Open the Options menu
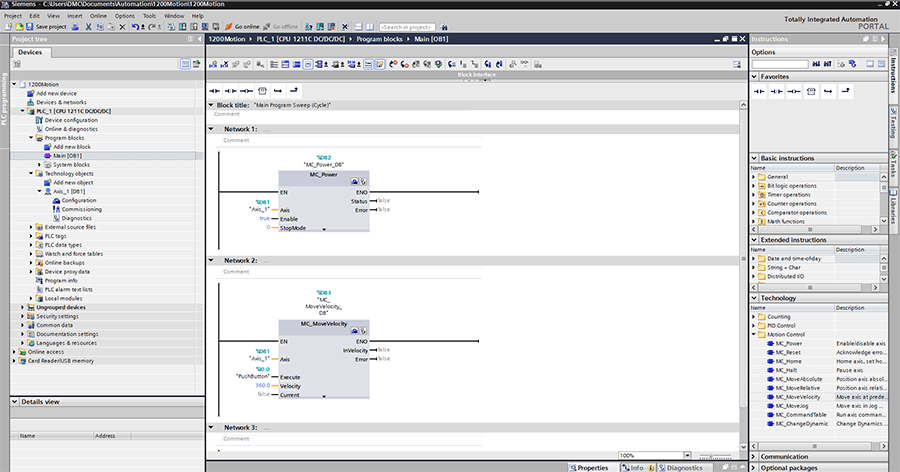Viewport: 900px width, 472px height. (x=125, y=16)
